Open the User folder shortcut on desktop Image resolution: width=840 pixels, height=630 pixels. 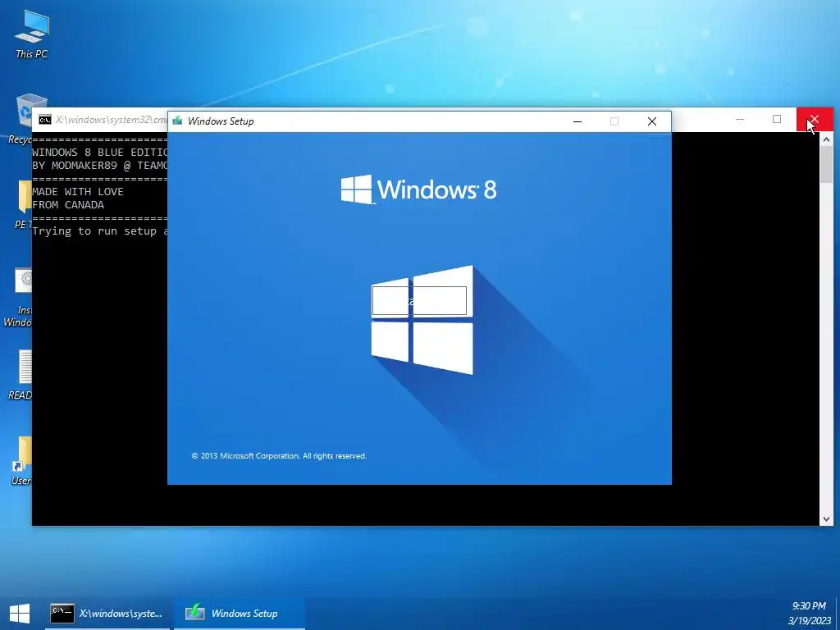pos(21,461)
